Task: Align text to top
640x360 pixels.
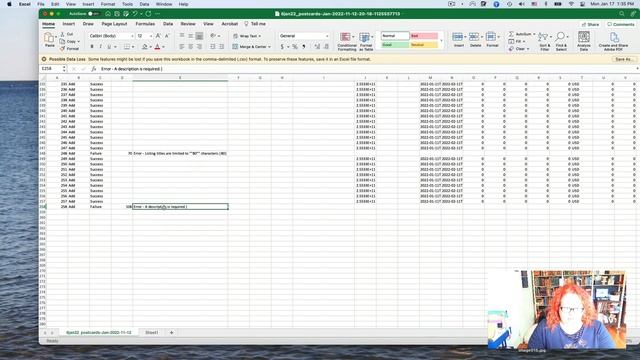Action: [x=182, y=36]
